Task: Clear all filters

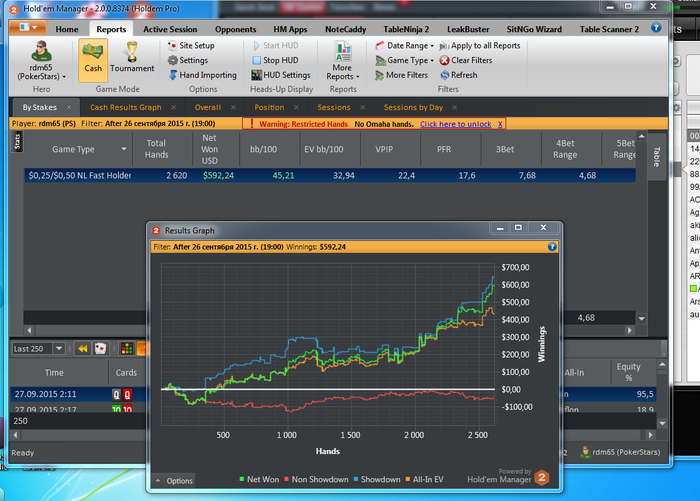Action: [x=466, y=60]
